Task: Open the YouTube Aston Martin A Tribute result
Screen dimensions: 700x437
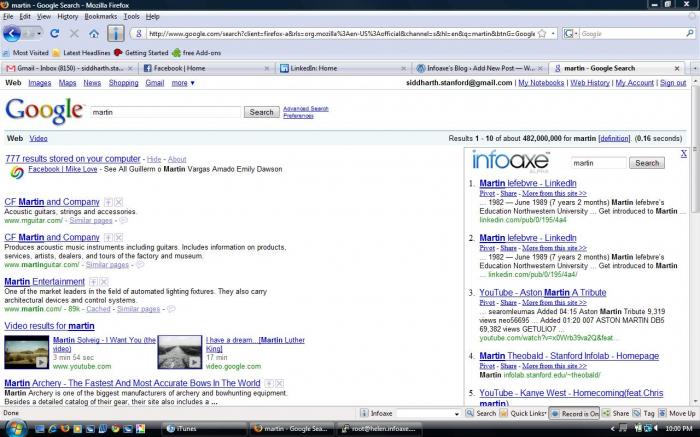Action: (543, 293)
